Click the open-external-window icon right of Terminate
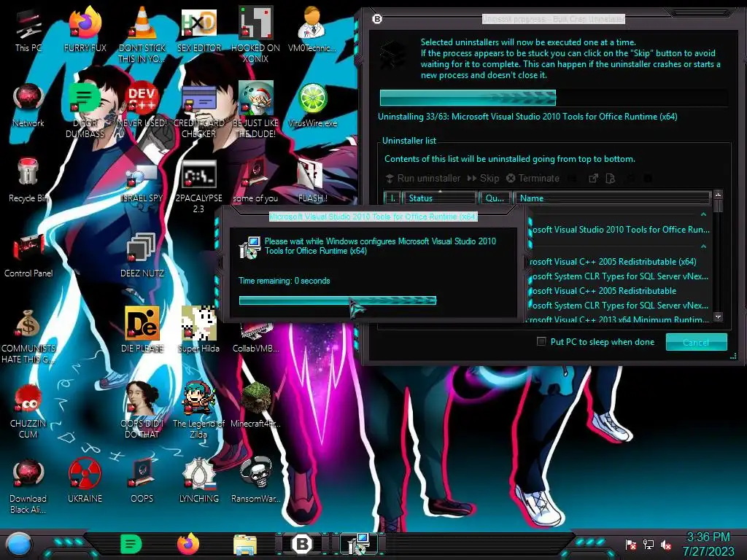 click(x=593, y=178)
